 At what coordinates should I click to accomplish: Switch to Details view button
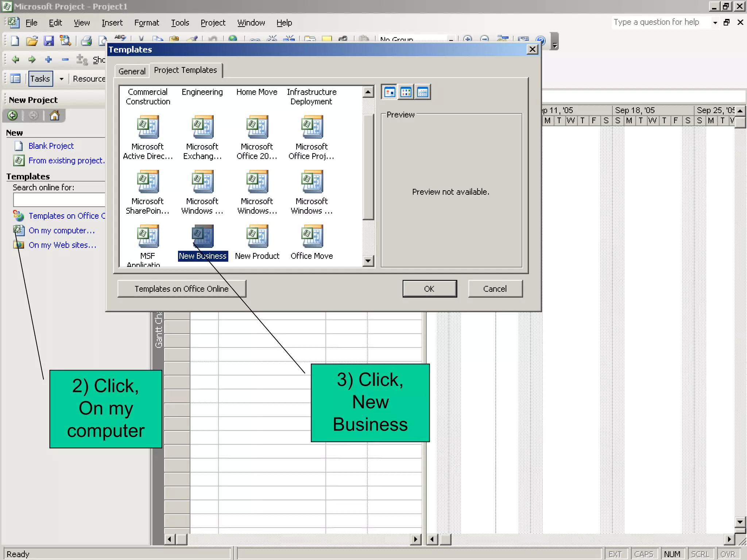coord(423,92)
